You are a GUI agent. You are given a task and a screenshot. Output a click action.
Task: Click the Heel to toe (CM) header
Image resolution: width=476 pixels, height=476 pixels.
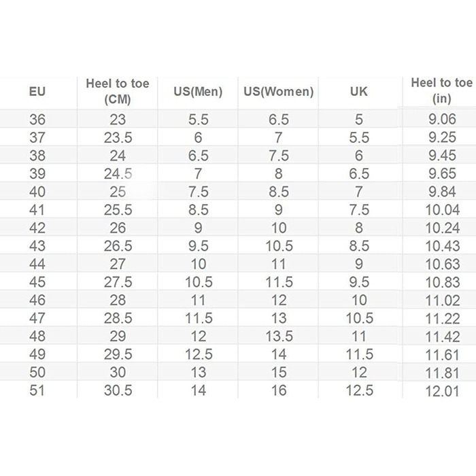click(x=118, y=91)
